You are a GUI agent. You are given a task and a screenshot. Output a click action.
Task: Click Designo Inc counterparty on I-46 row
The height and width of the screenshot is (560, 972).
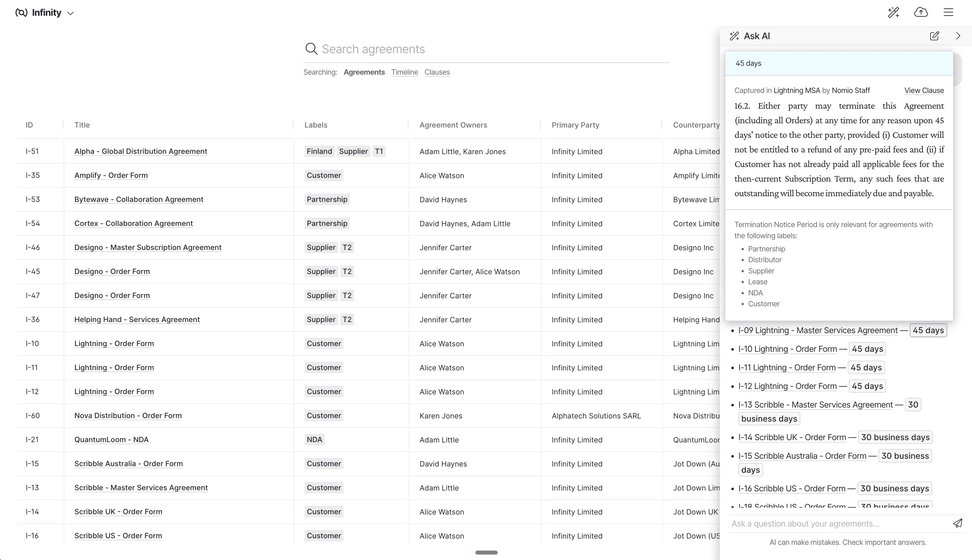pyautogui.click(x=693, y=248)
